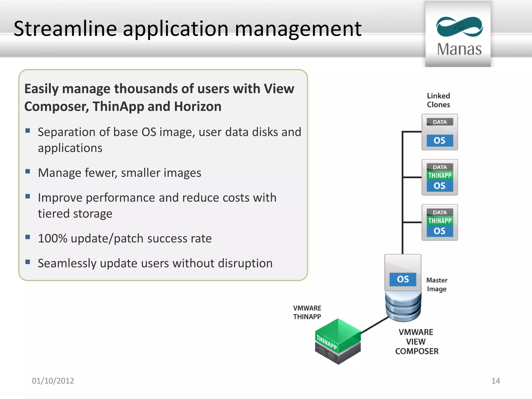Click the 100% update/patch success rate bullet
The width and height of the screenshot is (532, 399).
point(125,238)
